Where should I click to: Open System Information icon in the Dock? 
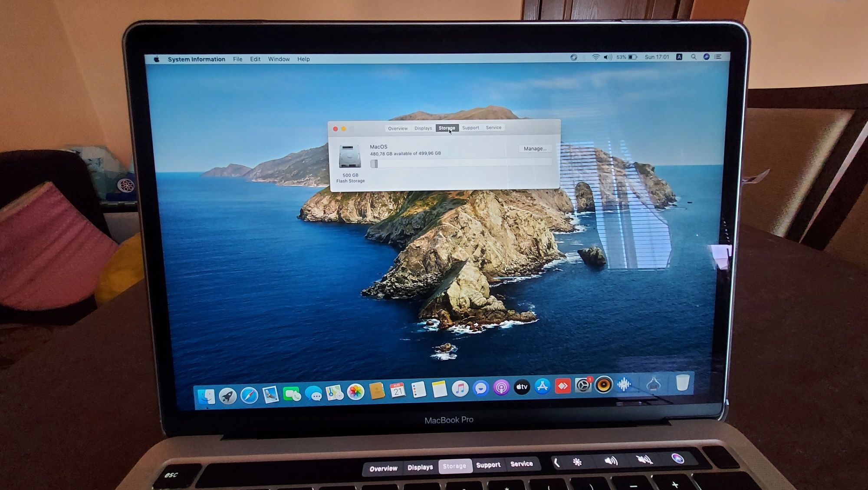pos(654,384)
